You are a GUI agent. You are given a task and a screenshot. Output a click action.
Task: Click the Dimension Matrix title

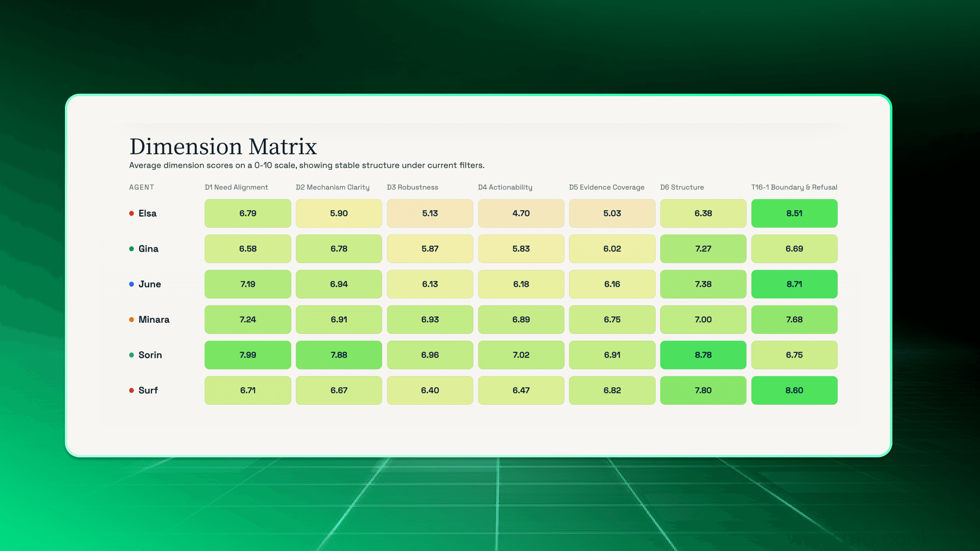click(223, 146)
